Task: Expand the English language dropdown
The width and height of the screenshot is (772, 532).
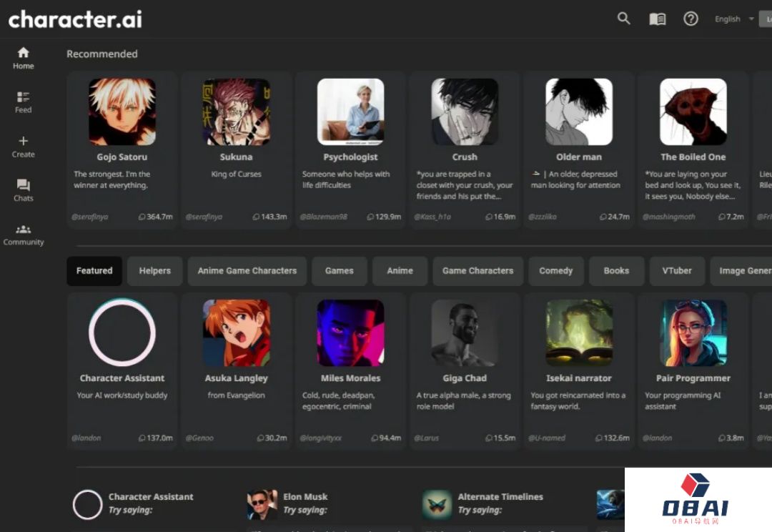Action: pyautogui.click(x=734, y=19)
